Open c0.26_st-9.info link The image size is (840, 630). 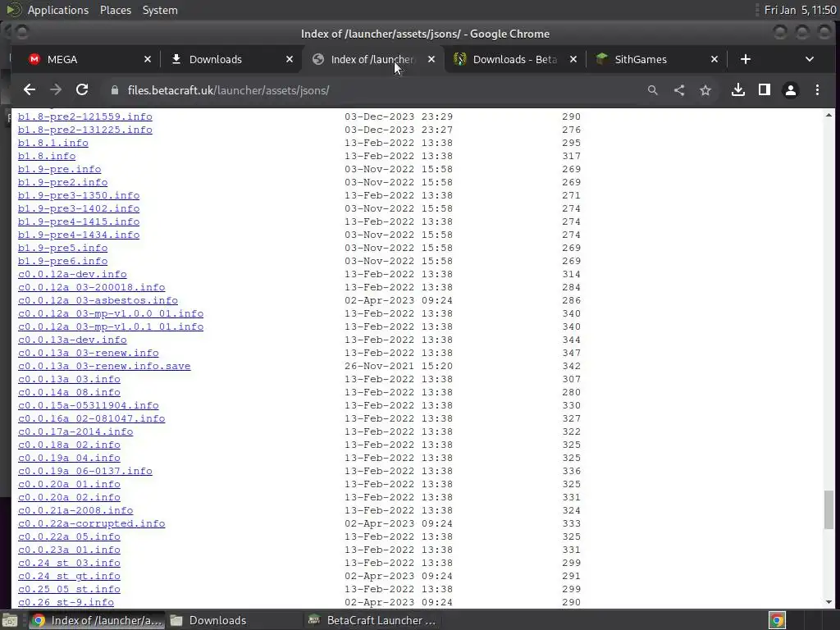(x=66, y=602)
